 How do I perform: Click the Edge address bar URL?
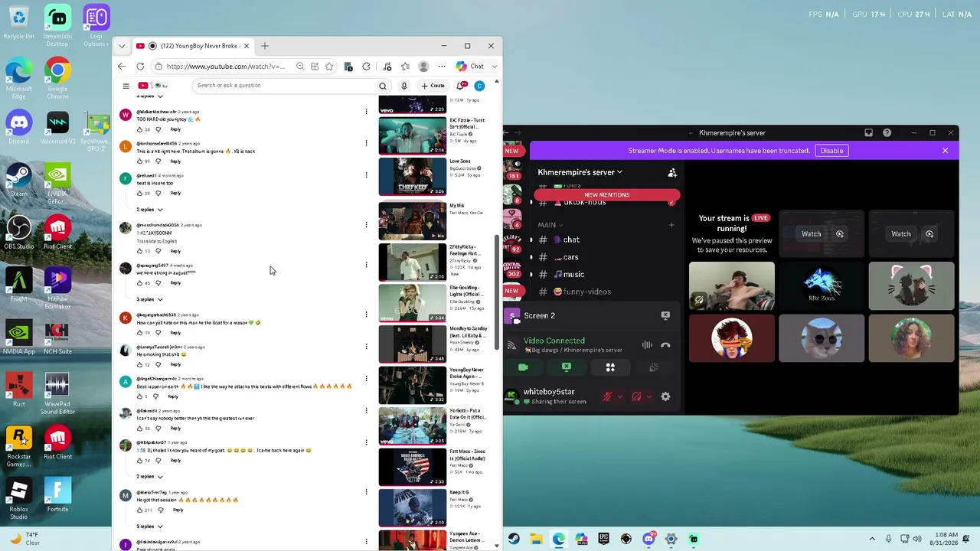tap(225, 67)
